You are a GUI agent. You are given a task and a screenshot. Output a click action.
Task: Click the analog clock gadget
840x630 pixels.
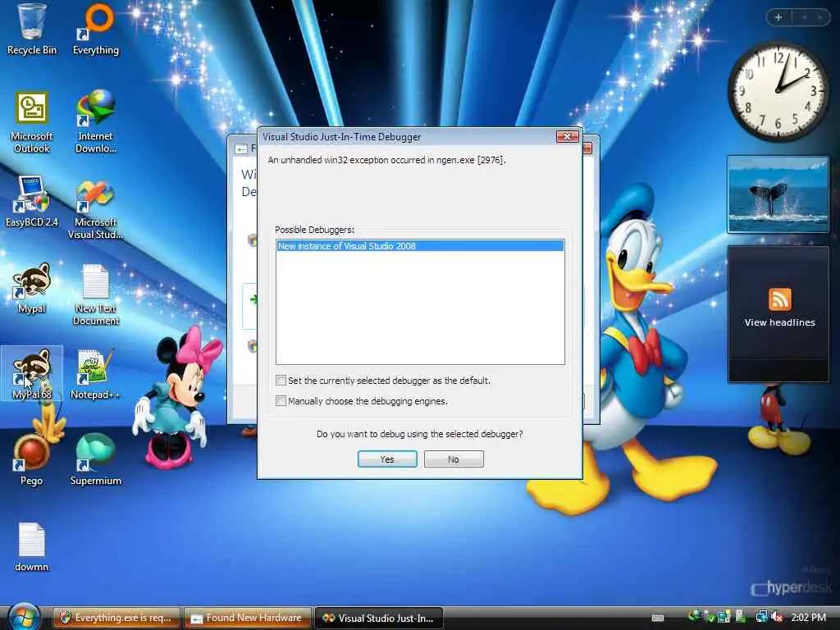[778, 92]
